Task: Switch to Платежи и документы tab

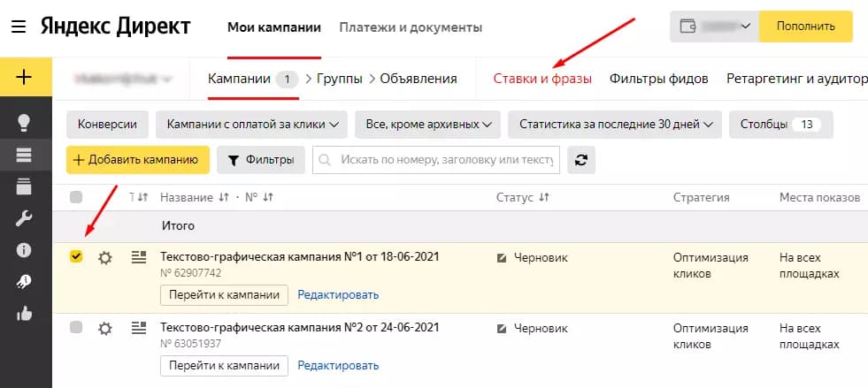Action: tap(411, 27)
